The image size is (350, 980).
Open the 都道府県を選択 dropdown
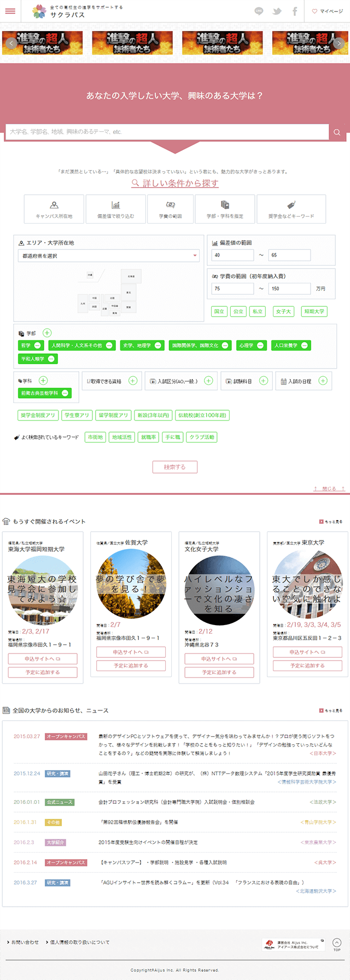[x=108, y=255]
